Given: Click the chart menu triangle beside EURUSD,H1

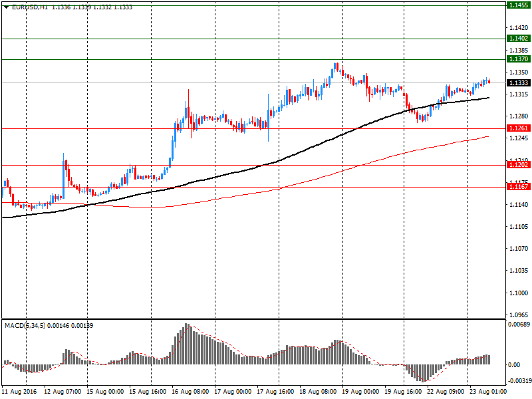Looking at the screenshot, I should (x=6, y=7).
